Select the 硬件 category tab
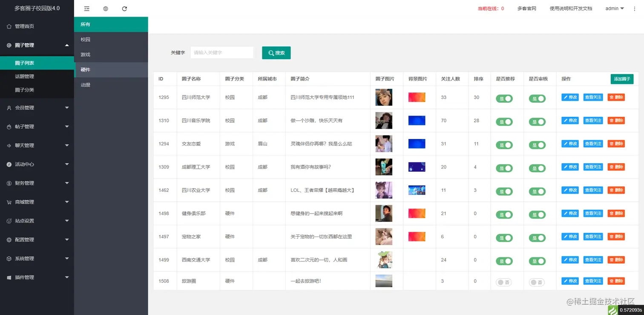 (x=111, y=70)
